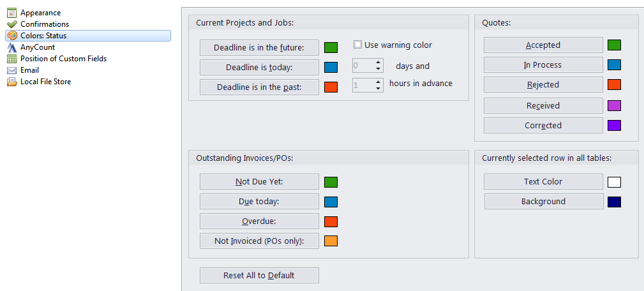This screenshot has height=291, width=644.
Task: Click the Deadline is today button
Action: [259, 67]
